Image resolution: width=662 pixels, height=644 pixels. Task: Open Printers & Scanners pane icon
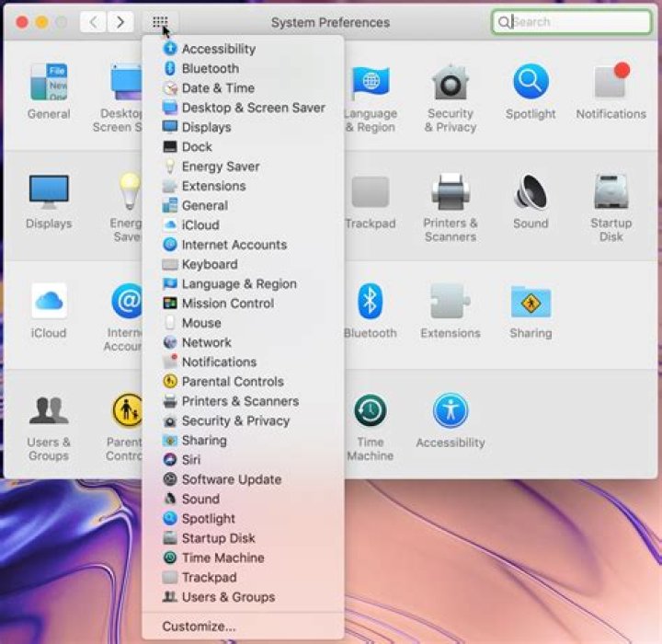[450, 192]
